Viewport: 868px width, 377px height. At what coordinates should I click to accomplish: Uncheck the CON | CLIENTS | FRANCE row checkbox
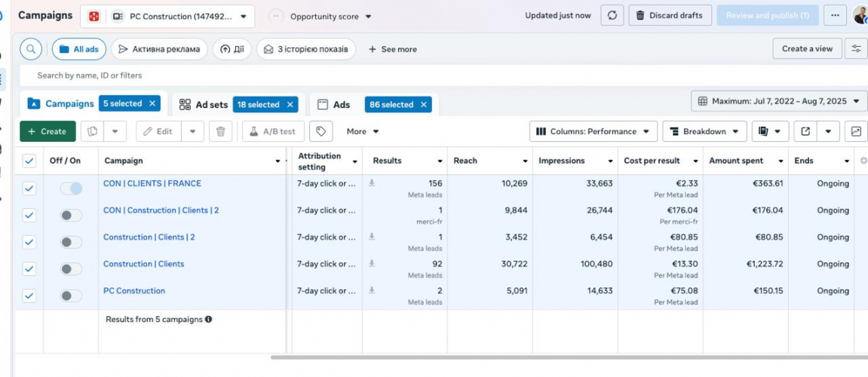(29, 188)
